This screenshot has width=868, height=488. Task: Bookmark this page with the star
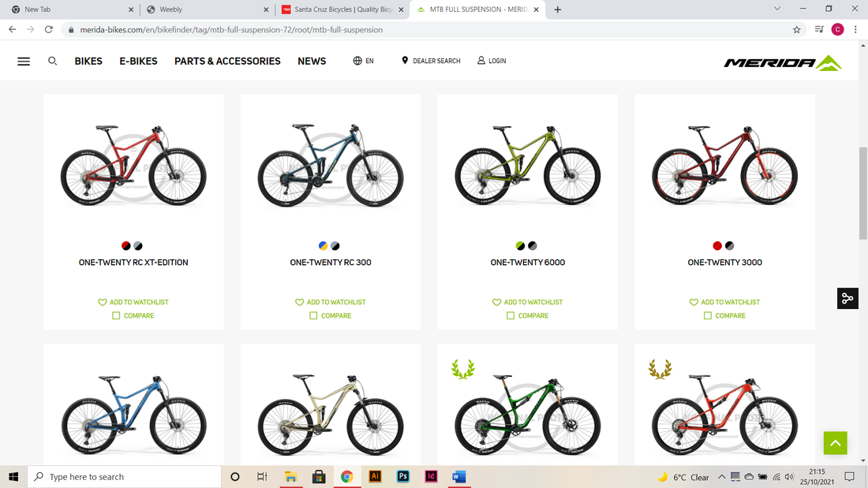point(797,30)
